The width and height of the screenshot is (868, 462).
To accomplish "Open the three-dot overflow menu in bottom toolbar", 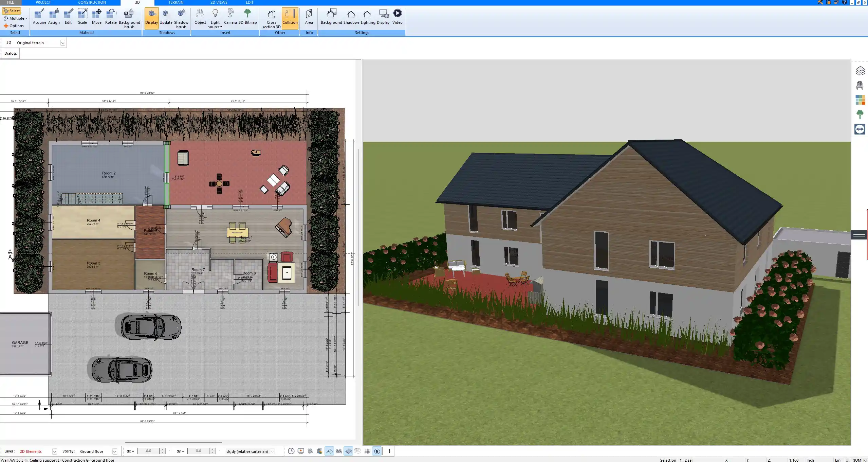I will 389,451.
